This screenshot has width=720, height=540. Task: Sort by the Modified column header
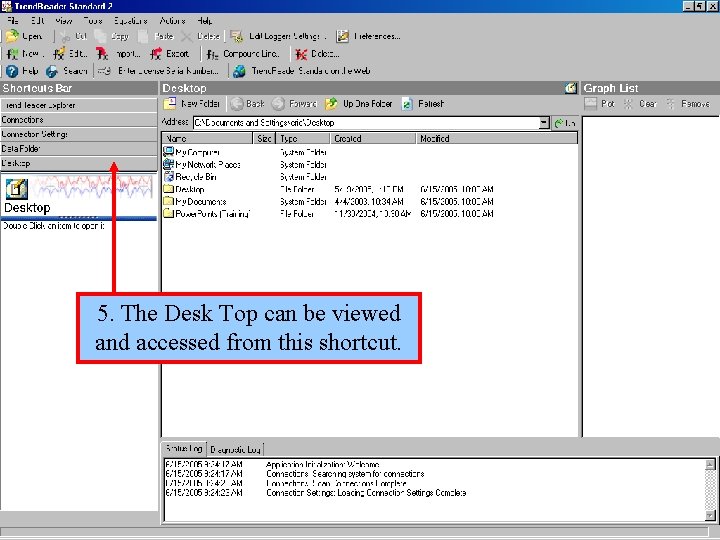point(497,138)
